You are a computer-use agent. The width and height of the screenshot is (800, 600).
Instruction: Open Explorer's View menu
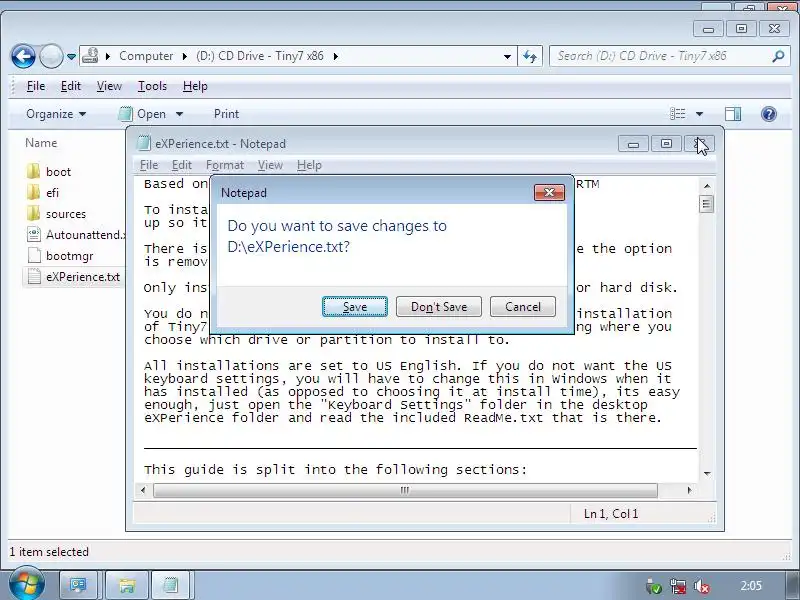(x=109, y=86)
